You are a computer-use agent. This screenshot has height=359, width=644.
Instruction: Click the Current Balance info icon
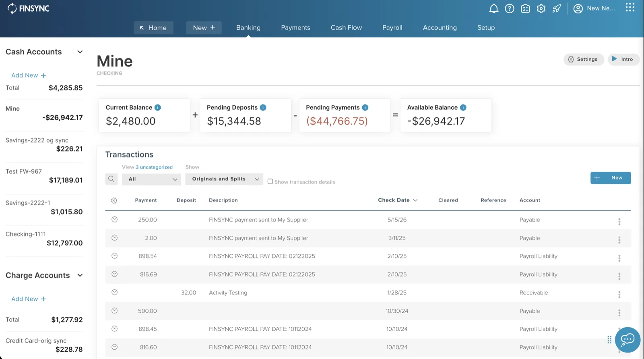point(158,108)
